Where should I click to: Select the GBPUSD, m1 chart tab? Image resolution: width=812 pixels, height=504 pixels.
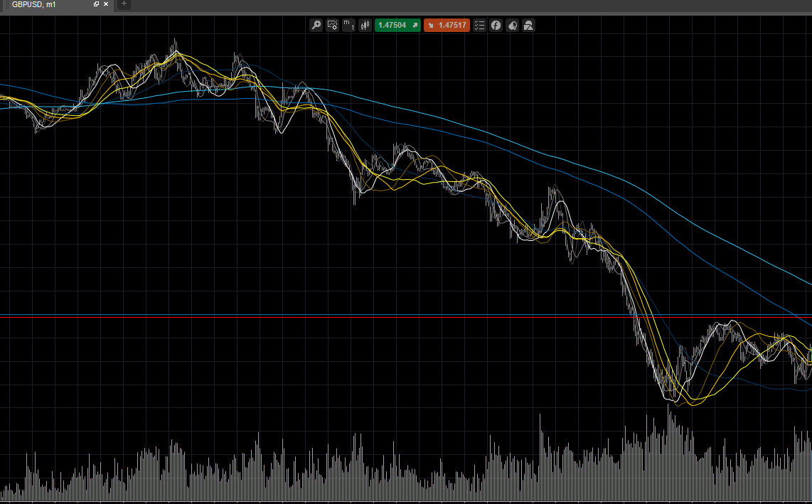pyautogui.click(x=34, y=4)
